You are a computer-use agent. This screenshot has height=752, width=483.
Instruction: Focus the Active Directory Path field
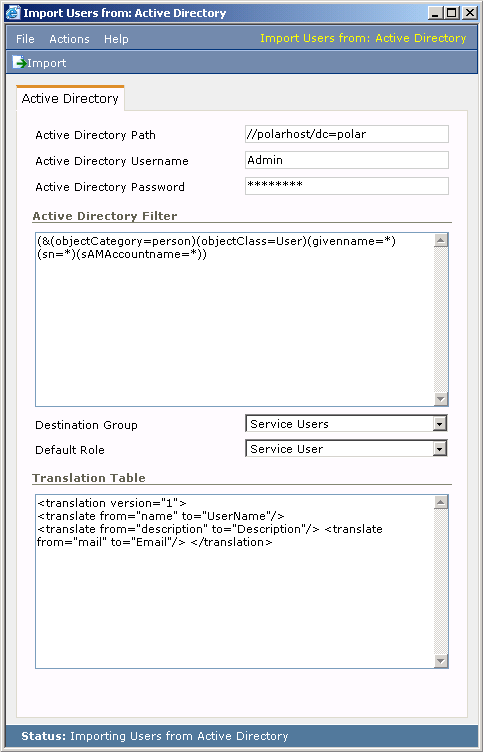tap(347, 134)
